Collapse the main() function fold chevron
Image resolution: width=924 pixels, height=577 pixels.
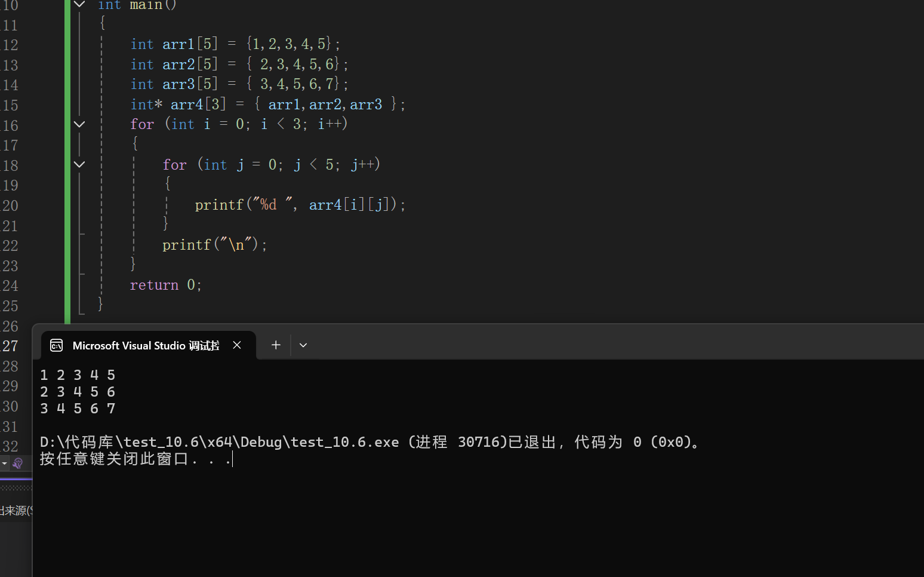[79, 5]
